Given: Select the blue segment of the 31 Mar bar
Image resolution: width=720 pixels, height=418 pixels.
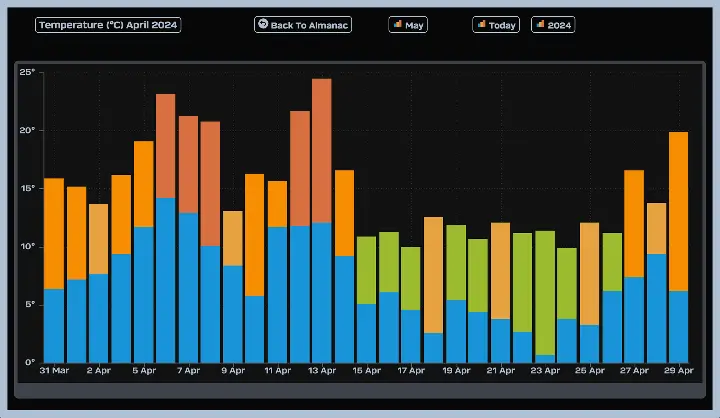Looking at the screenshot, I should tap(54, 325).
